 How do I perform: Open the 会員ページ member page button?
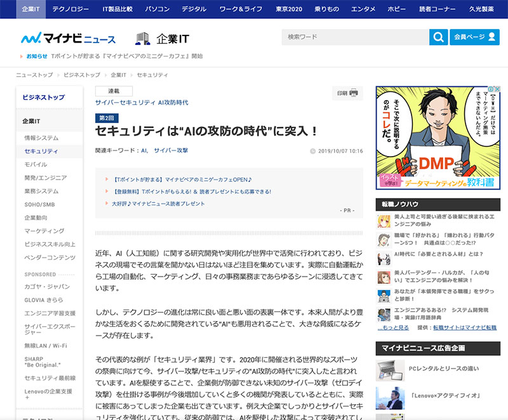[x=475, y=37]
